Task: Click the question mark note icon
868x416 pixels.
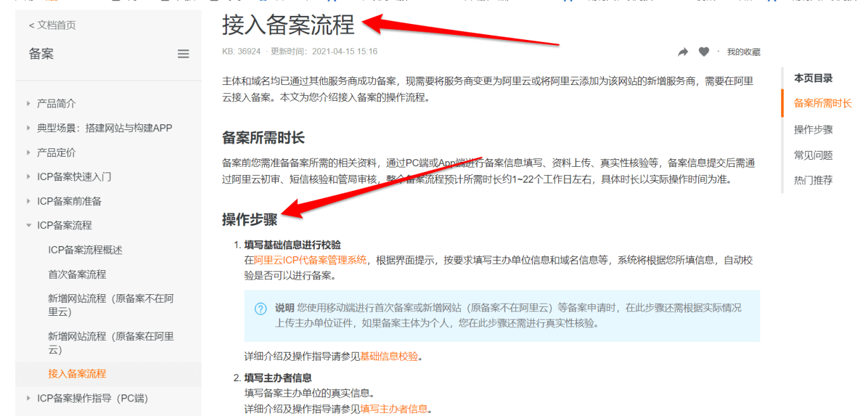Action: point(260,309)
